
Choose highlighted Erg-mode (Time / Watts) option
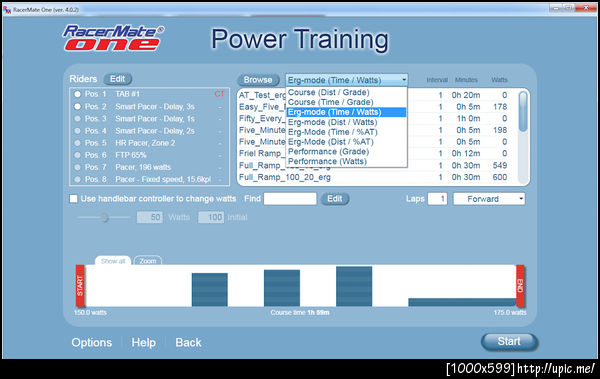click(346, 112)
